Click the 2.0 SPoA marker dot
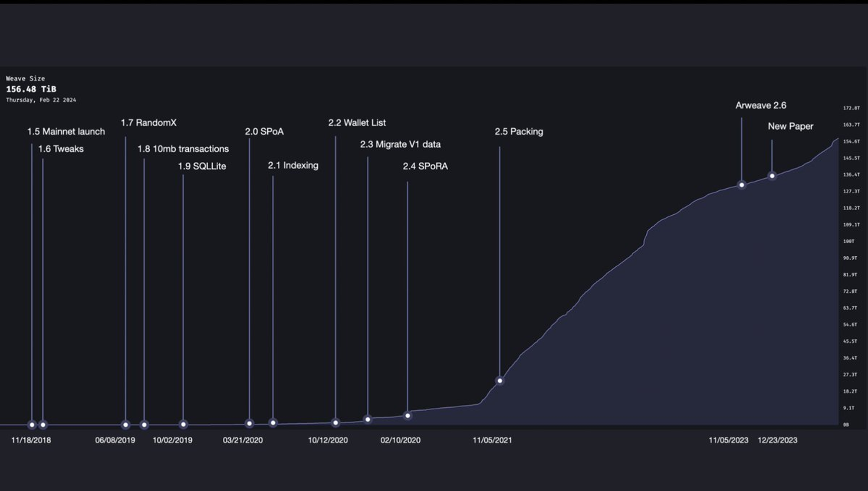Viewport: 868px width, 491px height. [x=249, y=423]
